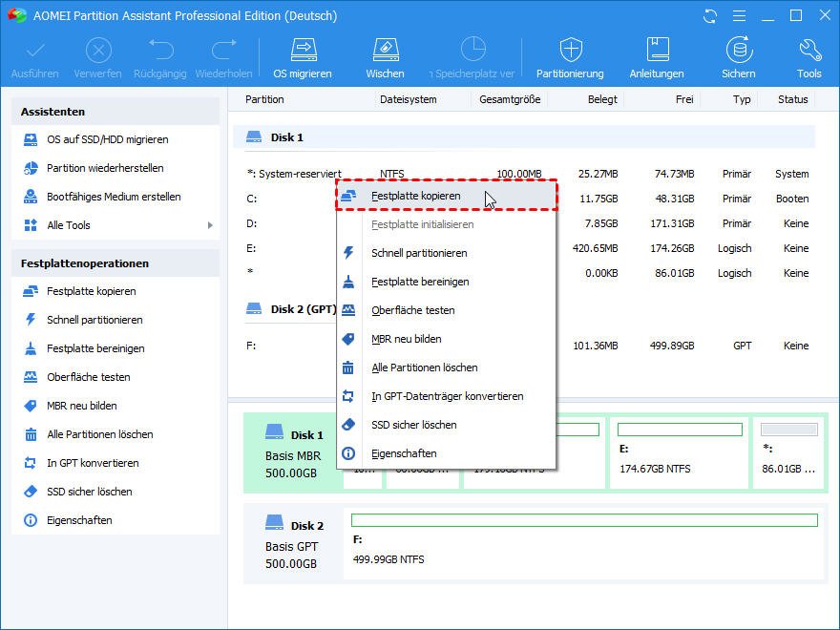Choose Alle Partitionen löschen in context menu
Image resolution: width=840 pixels, height=630 pixels.
(447, 367)
